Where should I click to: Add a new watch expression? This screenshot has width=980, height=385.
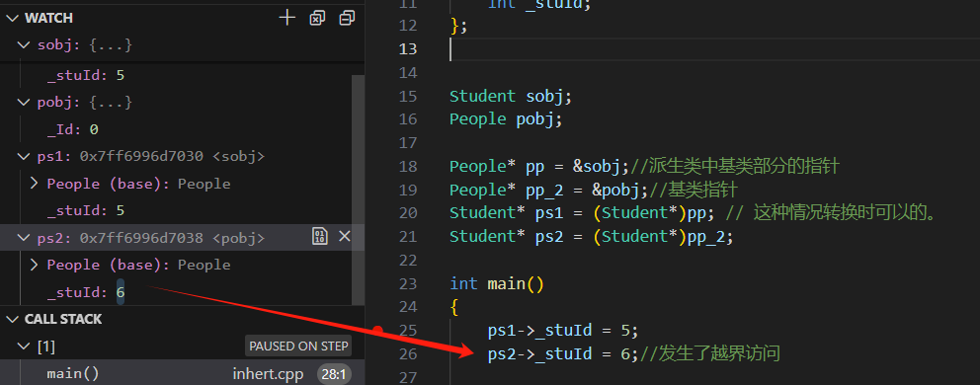(x=286, y=18)
